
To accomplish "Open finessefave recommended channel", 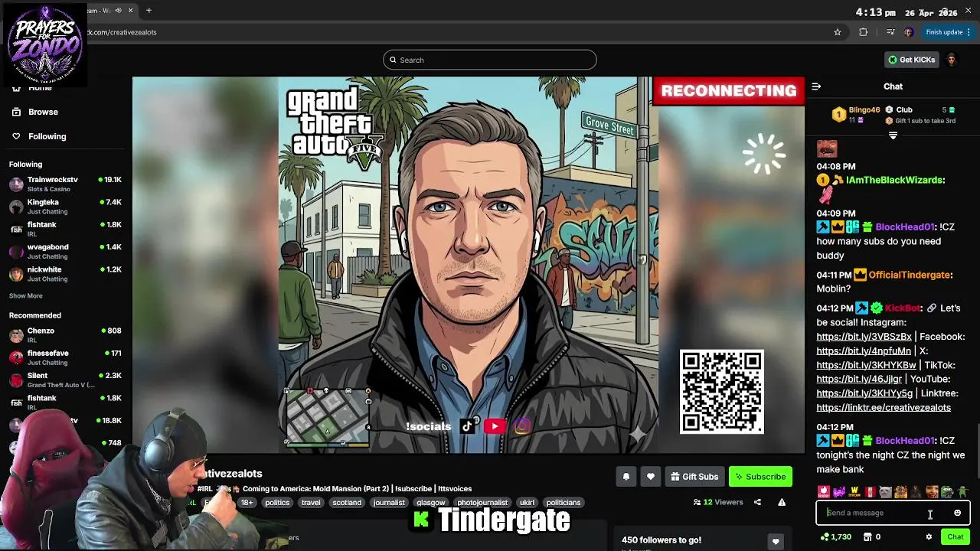I will point(66,357).
